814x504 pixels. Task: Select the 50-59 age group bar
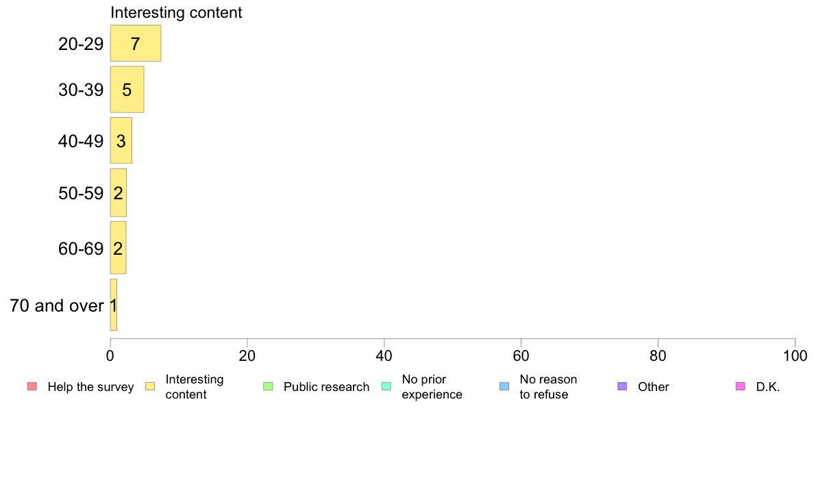point(118,193)
